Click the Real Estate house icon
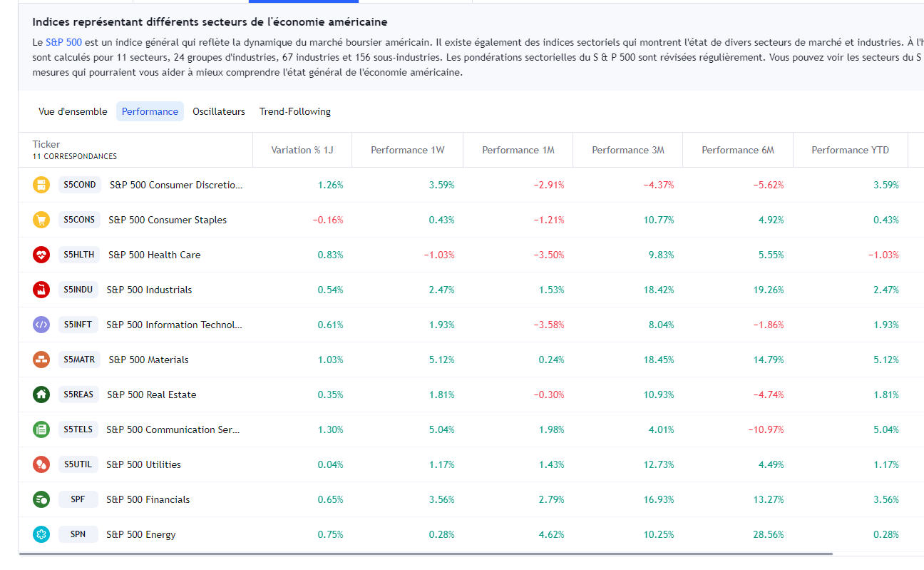The width and height of the screenshot is (924, 570). (41, 395)
